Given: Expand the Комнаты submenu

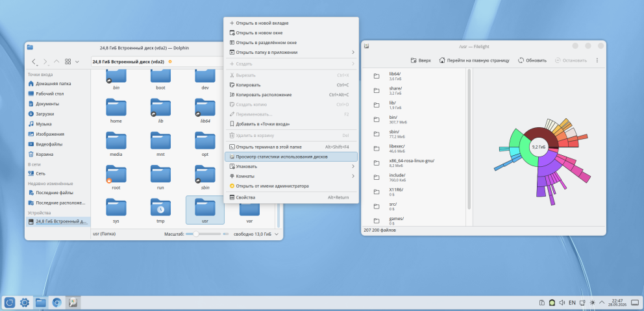Looking at the screenshot, I should (291, 176).
